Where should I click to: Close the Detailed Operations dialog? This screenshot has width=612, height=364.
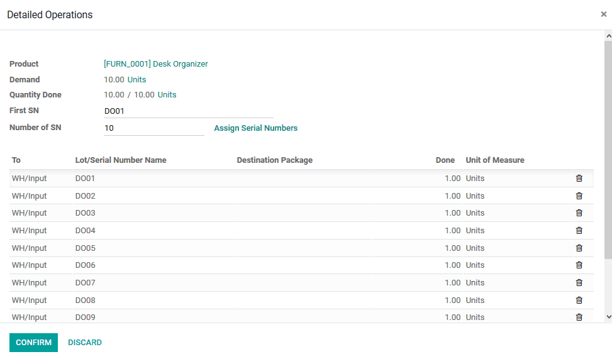pyautogui.click(x=603, y=14)
